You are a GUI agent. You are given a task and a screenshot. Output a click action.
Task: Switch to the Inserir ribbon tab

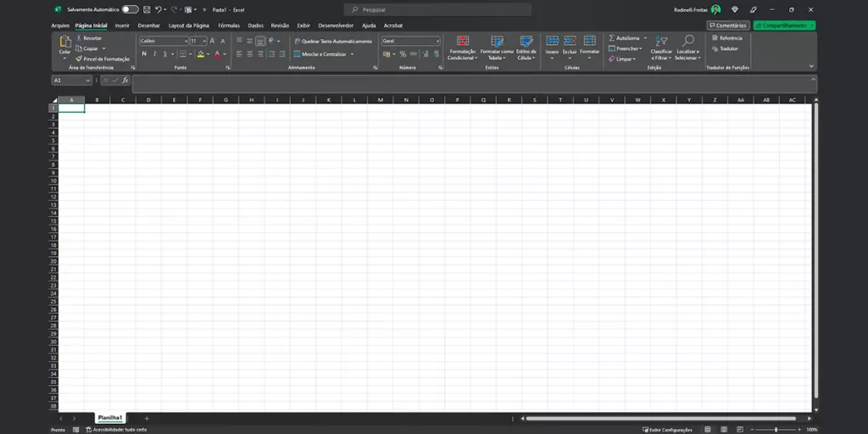pyautogui.click(x=122, y=25)
